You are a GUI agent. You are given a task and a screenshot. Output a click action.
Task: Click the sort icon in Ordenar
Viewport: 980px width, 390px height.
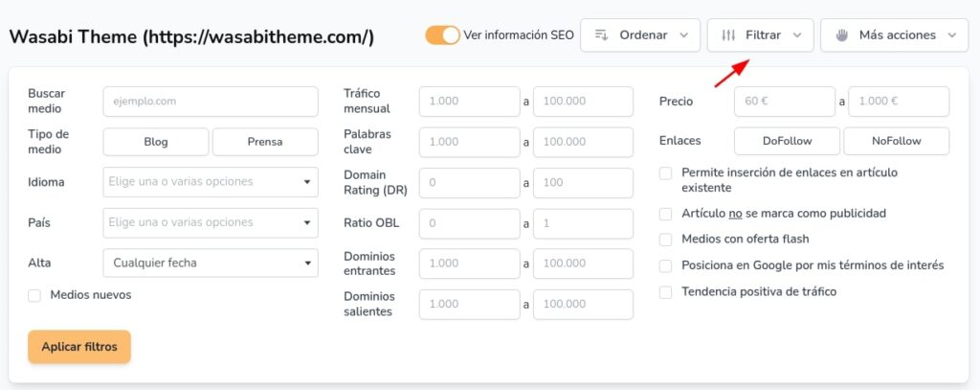601,35
